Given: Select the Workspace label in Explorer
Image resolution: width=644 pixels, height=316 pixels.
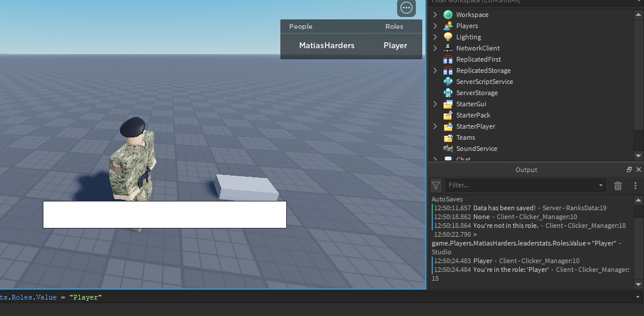Looking at the screenshot, I should tap(472, 15).
